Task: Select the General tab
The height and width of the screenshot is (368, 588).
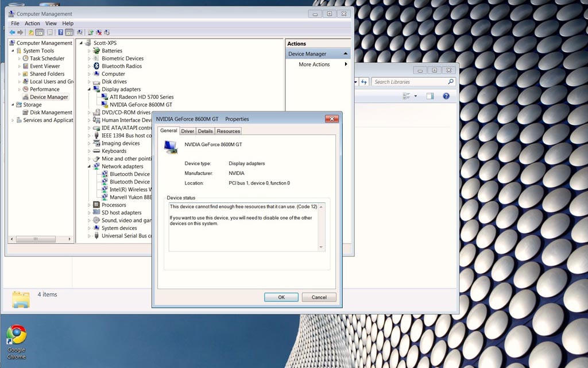Action: point(169,131)
